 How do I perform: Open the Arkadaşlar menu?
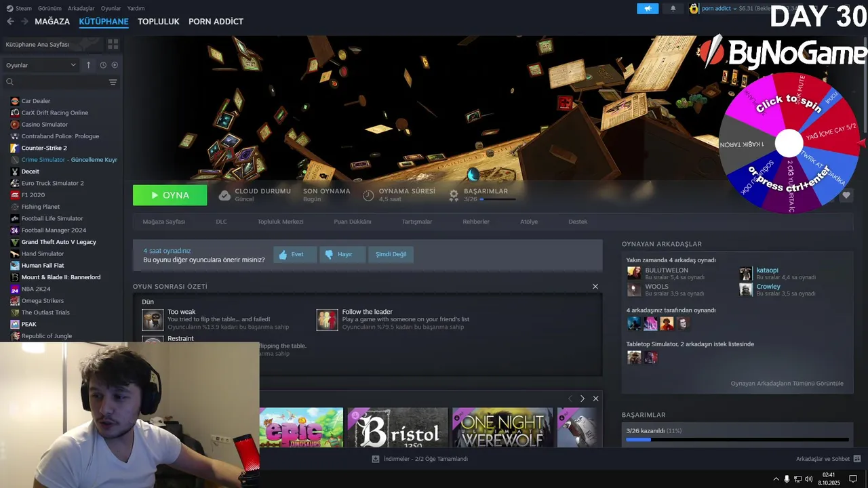(81, 8)
